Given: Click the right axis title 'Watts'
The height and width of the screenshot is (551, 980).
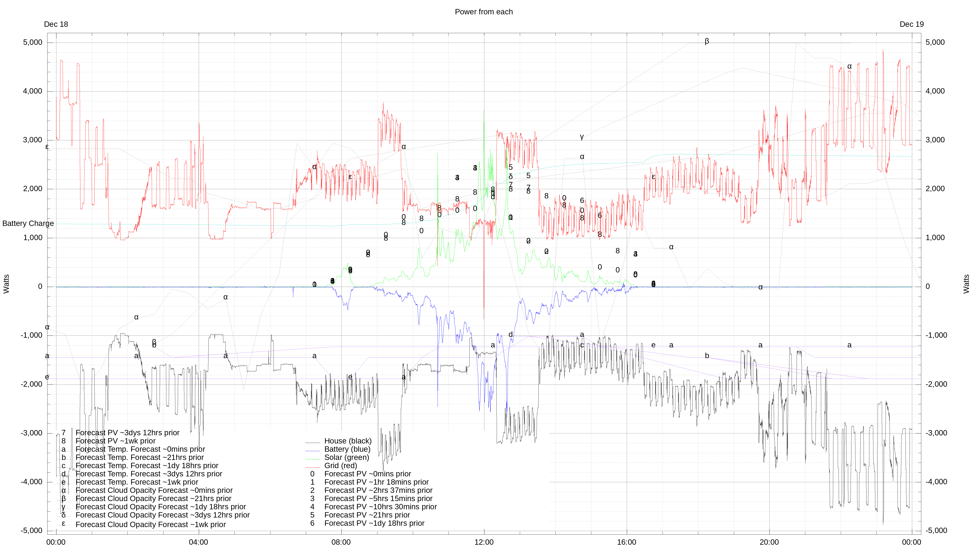Looking at the screenshot, I should coord(966,284).
